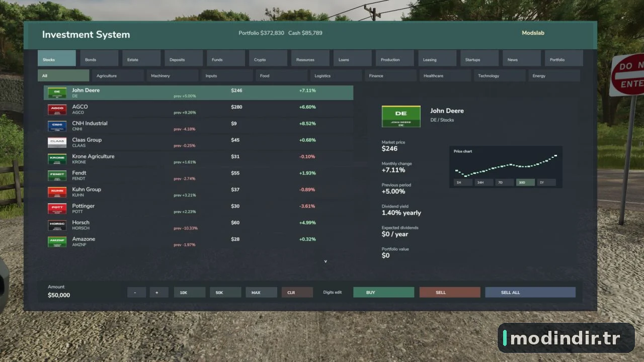The image size is (644, 362).
Task: Add 50K to the amount
Action: (225, 293)
